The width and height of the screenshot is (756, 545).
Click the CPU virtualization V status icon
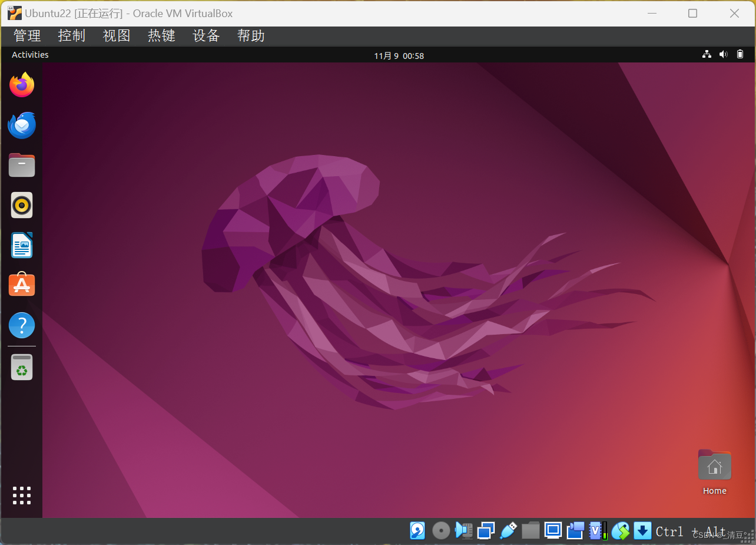(x=598, y=531)
